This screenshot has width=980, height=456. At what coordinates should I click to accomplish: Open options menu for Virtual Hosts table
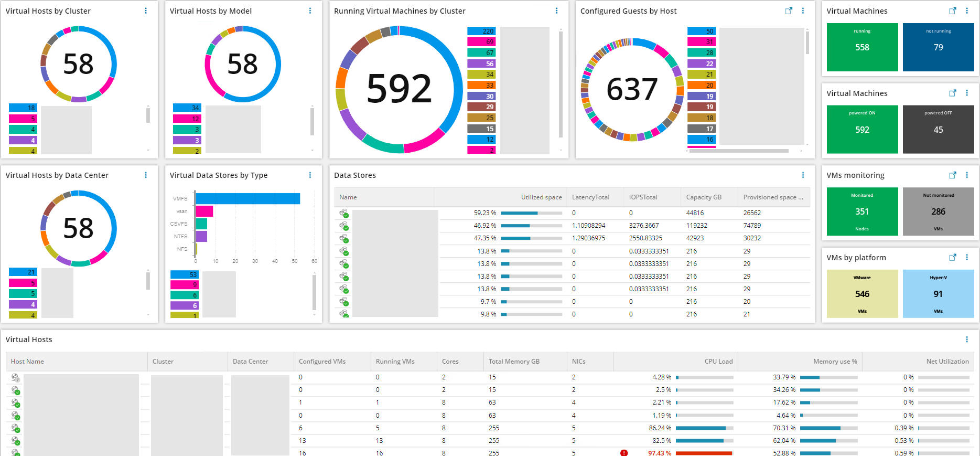coord(967,339)
